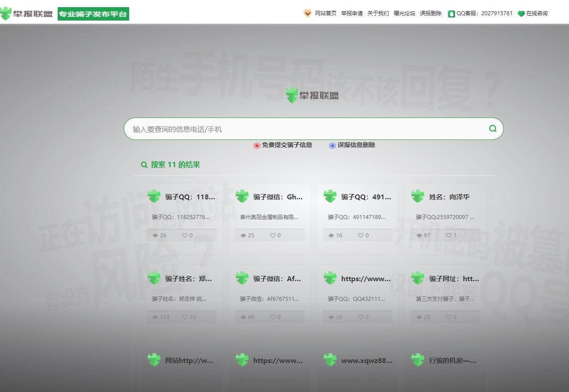The height and width of the screenshot is (392, 569).
Task: Click the QQ客服 bell icon
Action: 451,14
